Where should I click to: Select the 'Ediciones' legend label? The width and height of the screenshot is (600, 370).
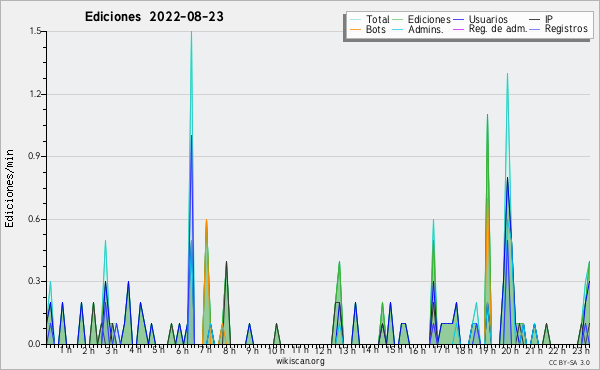429,19
